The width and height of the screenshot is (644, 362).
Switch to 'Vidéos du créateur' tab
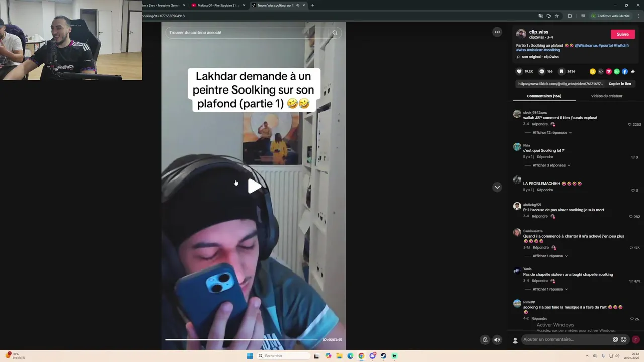click(x=606, y=96)
